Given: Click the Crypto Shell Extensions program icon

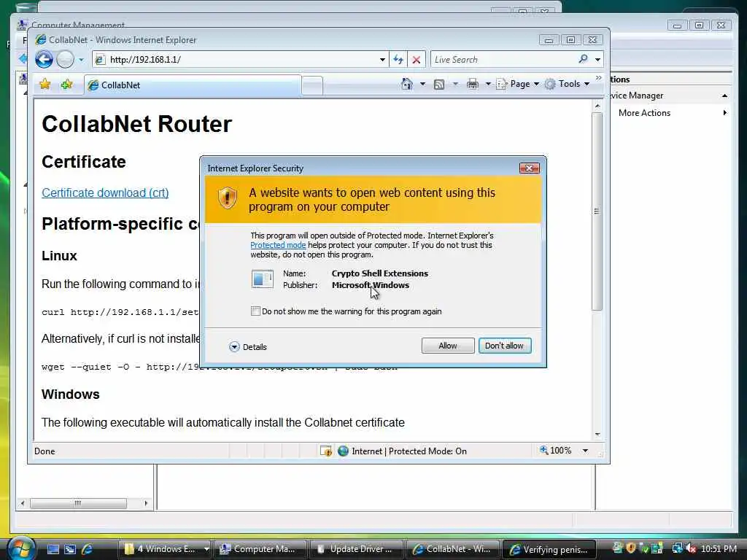Looking at the screenshot, I should [x=263, y=279].
